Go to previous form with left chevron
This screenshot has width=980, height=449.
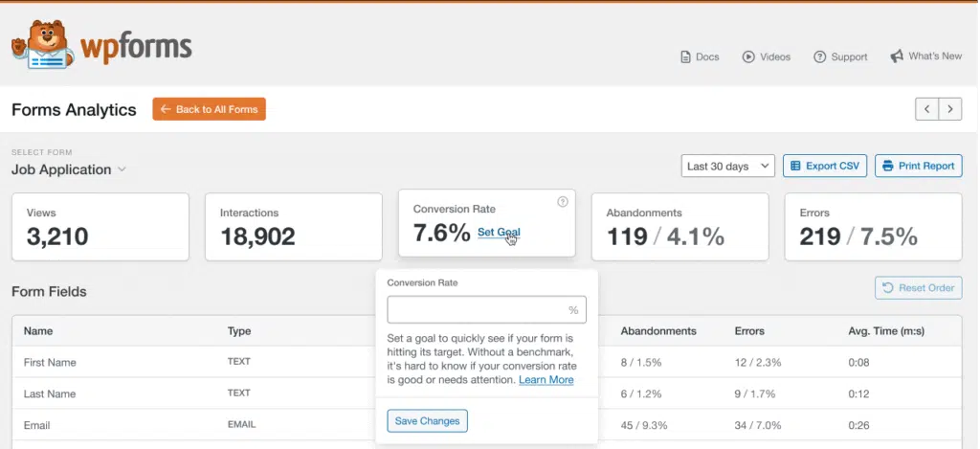(926, 109)
